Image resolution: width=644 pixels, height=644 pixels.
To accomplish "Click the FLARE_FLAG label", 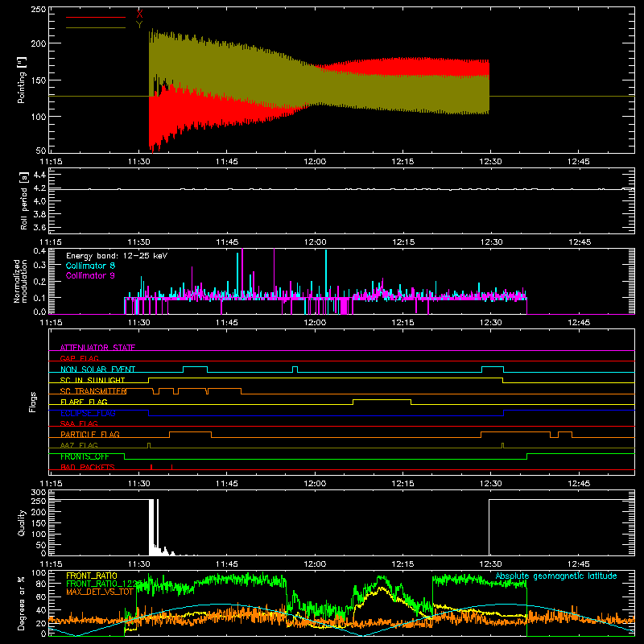I will (x=84, y=402).
